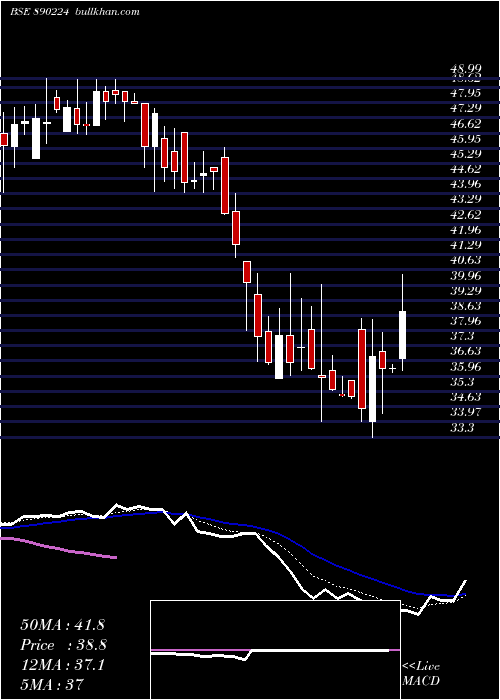Click the 45.95 axis value
Screen dimensions: 500x700
(x=466, y=138)
